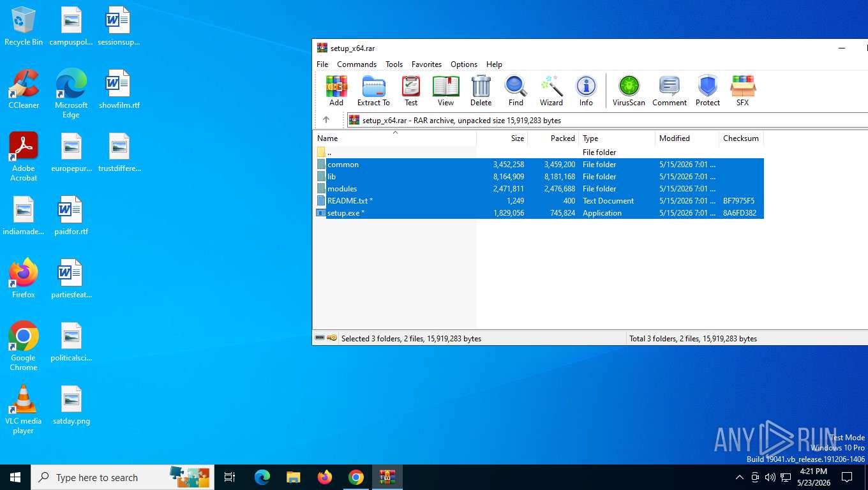Select the VLC media player desktop icon
This screenshot has height=490, width=868.
(24, 410)
